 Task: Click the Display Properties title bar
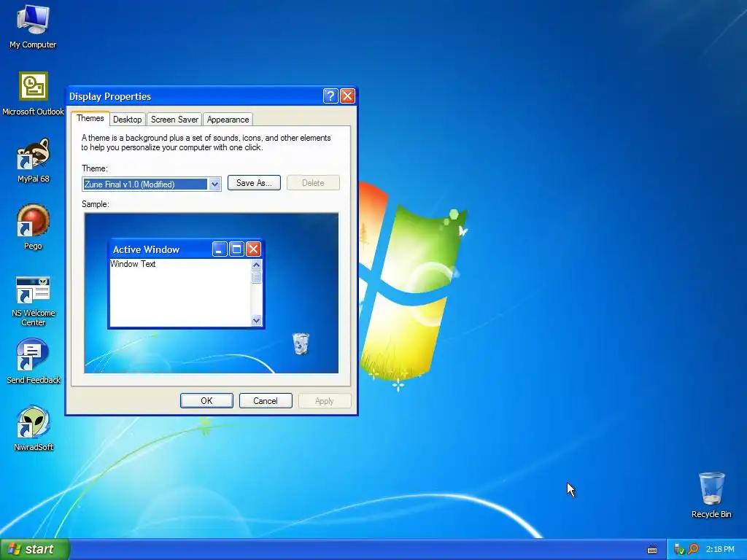tap(194, 96)
